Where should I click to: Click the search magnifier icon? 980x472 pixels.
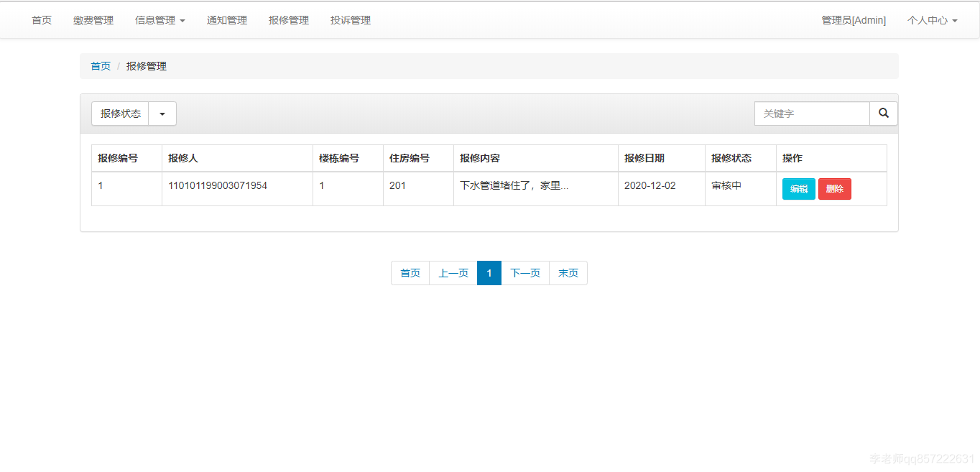coord(883,113)
